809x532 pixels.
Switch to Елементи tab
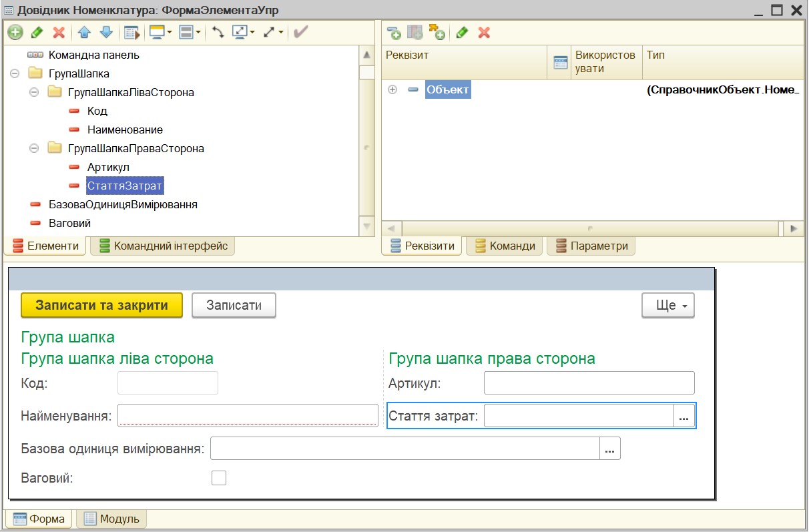[45, 246]
